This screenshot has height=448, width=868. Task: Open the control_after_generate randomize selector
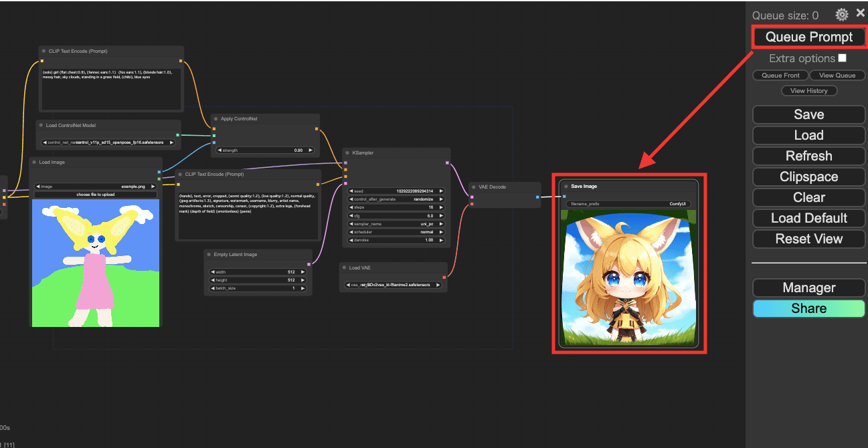(396, 199)
